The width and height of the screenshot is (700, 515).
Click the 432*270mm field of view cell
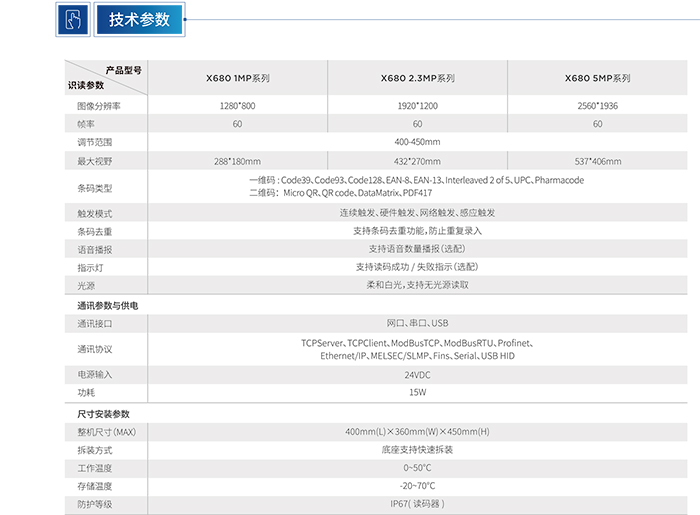417,161
